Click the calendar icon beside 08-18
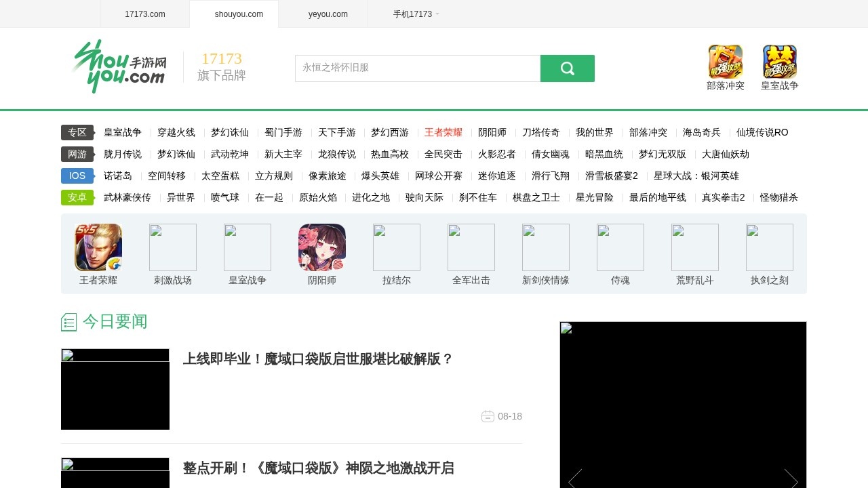Image resolution: width=868 pixels, height=488 pixels. [x=488, y=416]
